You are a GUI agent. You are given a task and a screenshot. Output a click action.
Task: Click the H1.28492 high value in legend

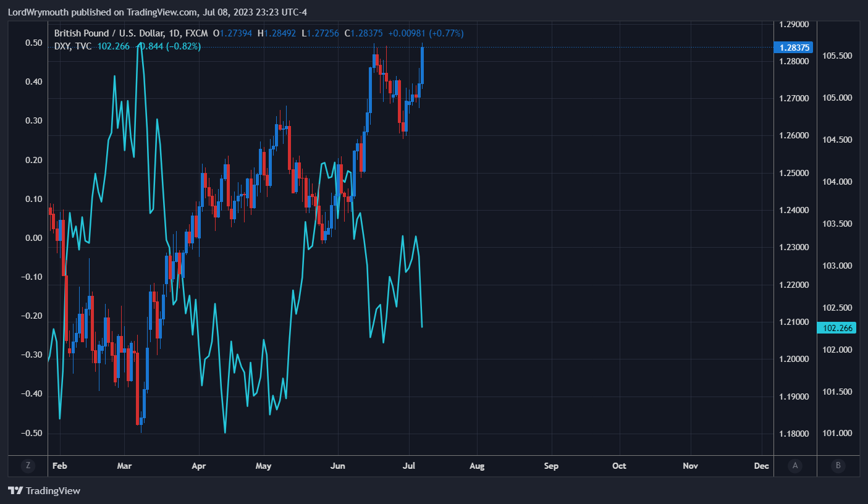click(x=276, y=33)
